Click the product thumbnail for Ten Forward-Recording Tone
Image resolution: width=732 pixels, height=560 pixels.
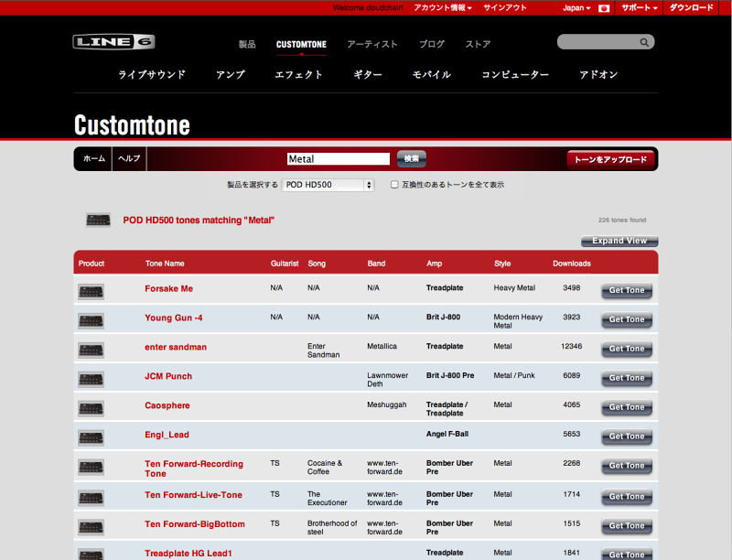pyautogui.click(x=91, y=468)
